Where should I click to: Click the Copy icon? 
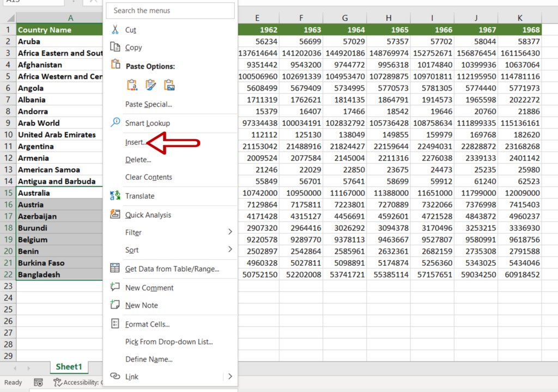(x=117, y=47)
